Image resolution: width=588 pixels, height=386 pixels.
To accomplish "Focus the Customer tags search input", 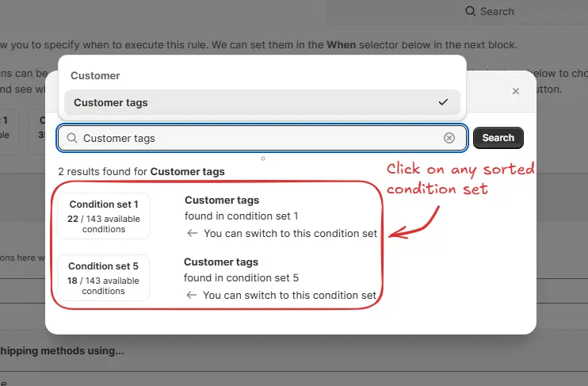I will tap(262, 138).
